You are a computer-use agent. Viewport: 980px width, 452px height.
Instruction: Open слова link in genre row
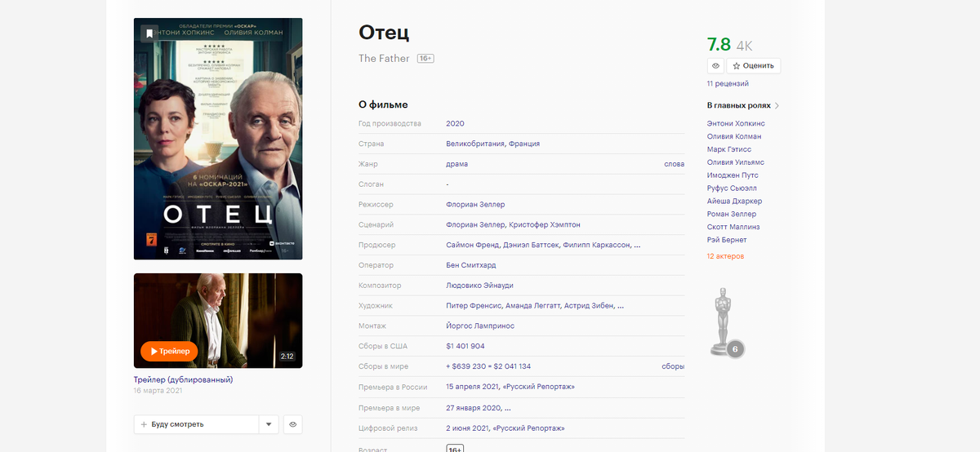click(x=674, y=164)
